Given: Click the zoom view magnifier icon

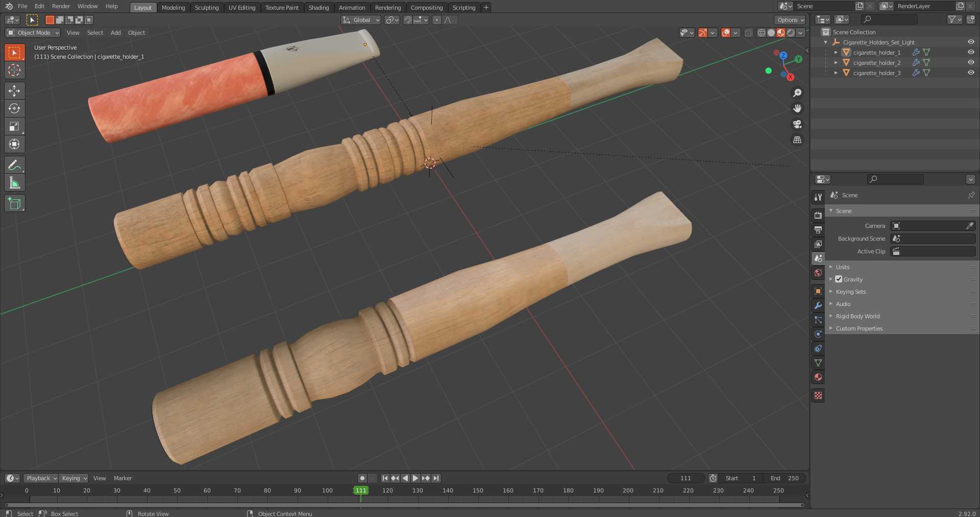Looking at the screenshot, I should (797, 93).
